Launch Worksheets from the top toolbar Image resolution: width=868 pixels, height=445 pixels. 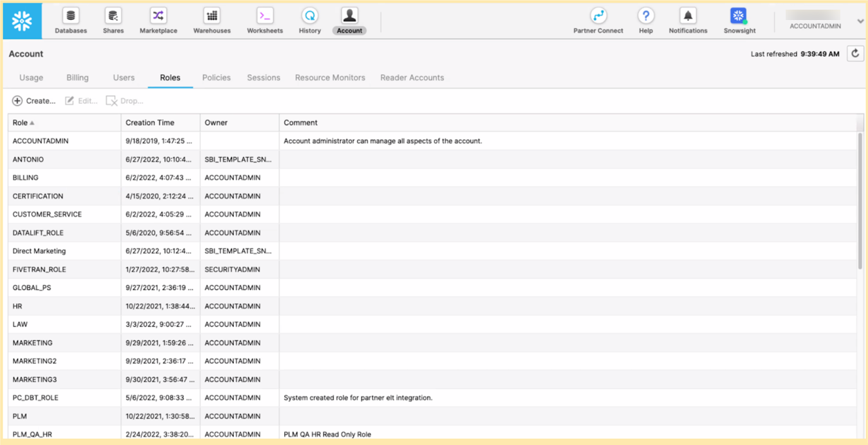[265, 20]
